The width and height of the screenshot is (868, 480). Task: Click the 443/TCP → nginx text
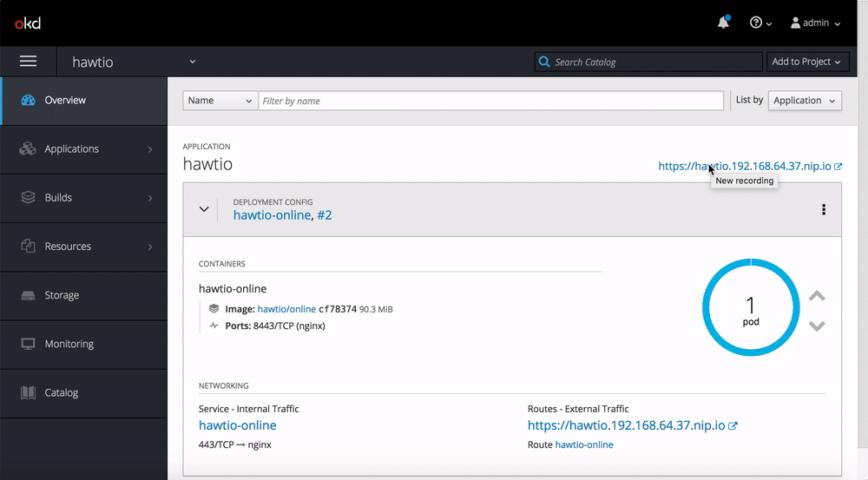point(234,444)
